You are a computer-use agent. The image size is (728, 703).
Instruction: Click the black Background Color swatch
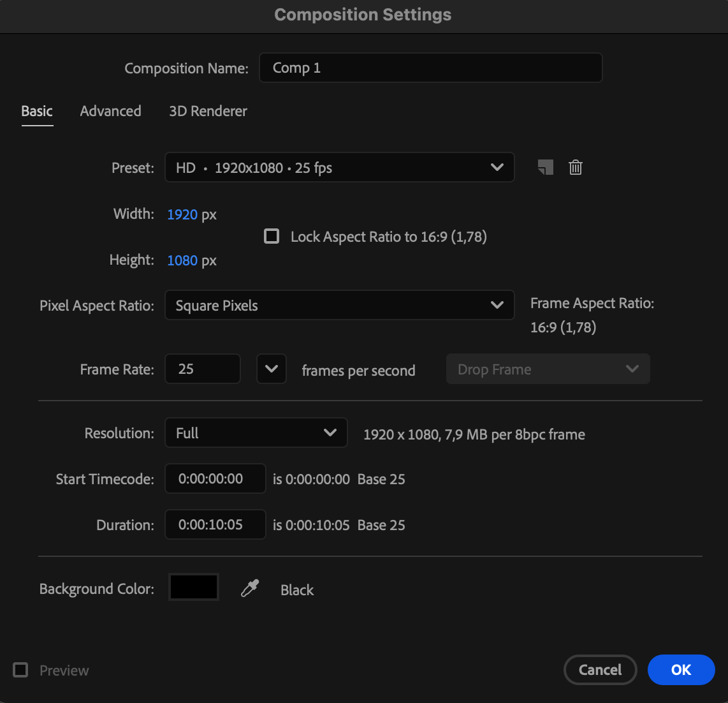click(x=194, y=588)
